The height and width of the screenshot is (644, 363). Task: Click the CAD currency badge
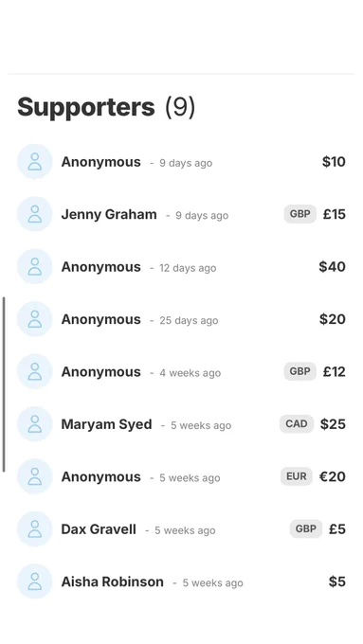point(297,424)
